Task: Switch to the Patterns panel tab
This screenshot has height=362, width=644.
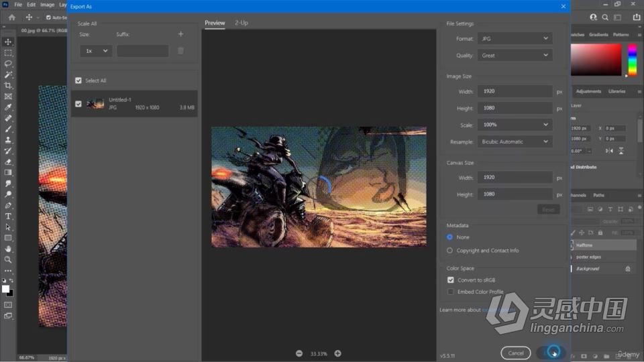Action: pos(621,35)
